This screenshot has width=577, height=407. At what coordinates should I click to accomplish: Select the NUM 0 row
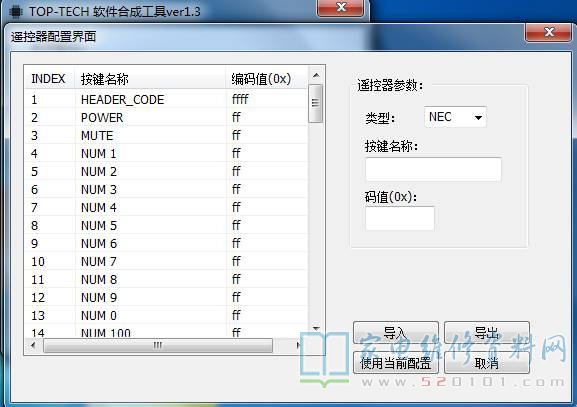coord(166,315)
